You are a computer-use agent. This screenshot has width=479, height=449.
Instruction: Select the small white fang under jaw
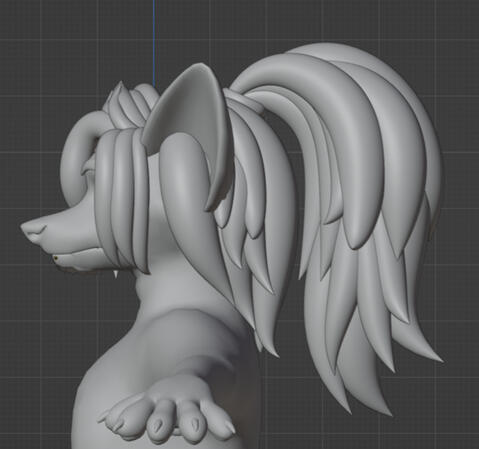coord(116,274)
